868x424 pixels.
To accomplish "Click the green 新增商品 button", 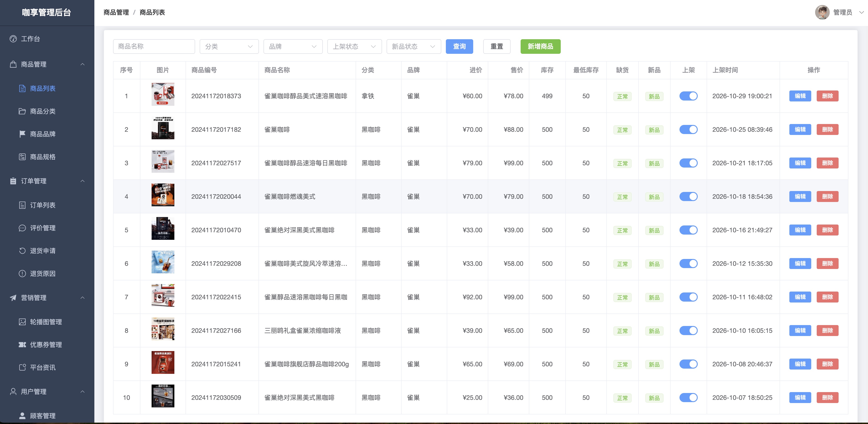I will (540, 47).
